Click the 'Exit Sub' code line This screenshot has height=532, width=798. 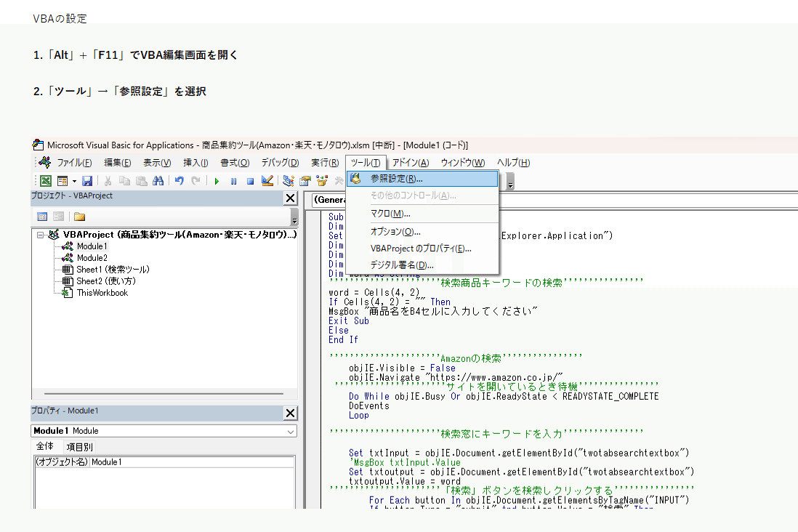349,321
